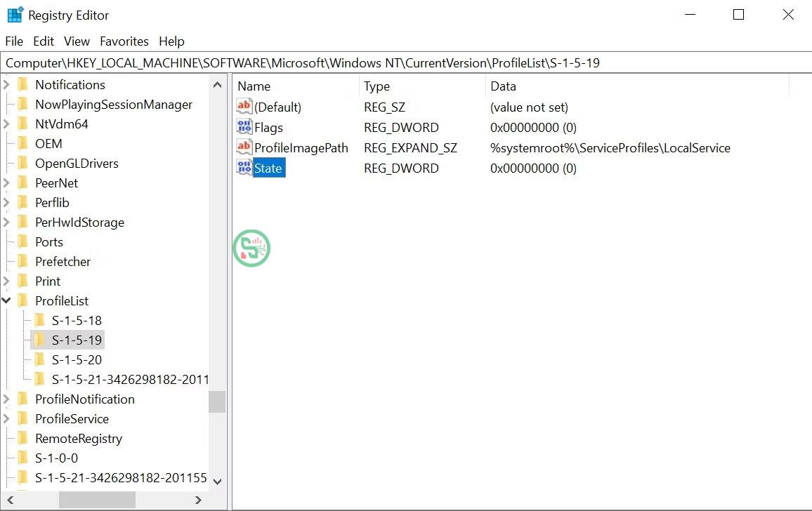Expand the NtVdm64 key
The image size is (812, 511).
tap(6, 124)
